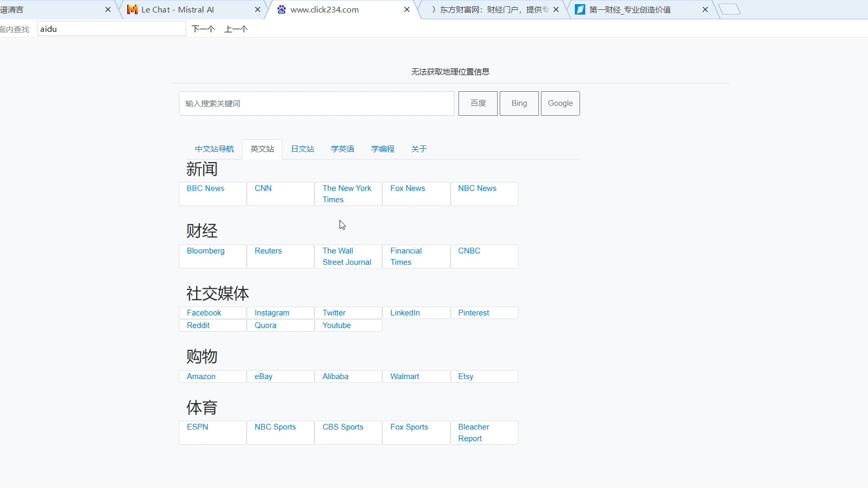This screenshot has width=868, height=488.
Task: Click the Mistral AI favicon on tab
Action: coord(132,9)
